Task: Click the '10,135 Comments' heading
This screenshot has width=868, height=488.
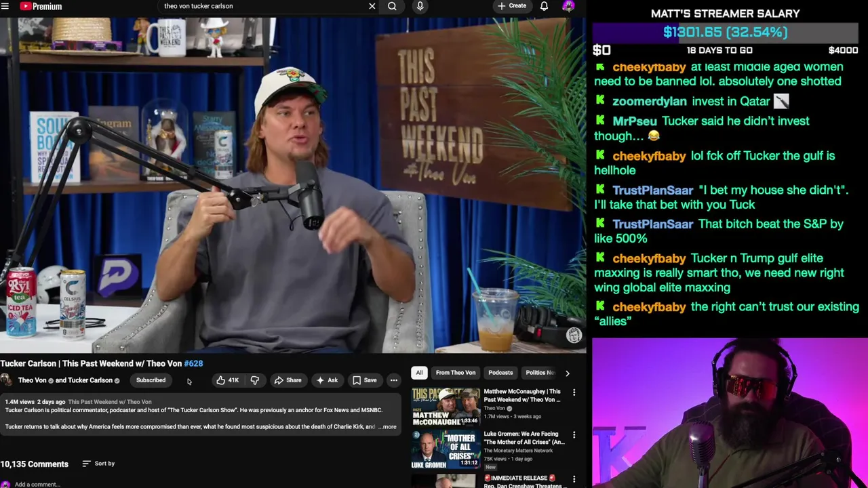Action: (x=34, y=464)
